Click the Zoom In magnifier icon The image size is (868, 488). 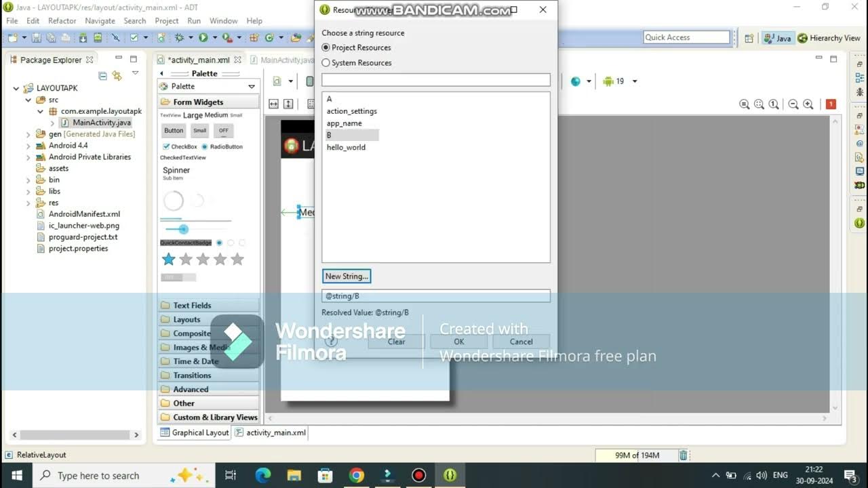click(808, 104)
